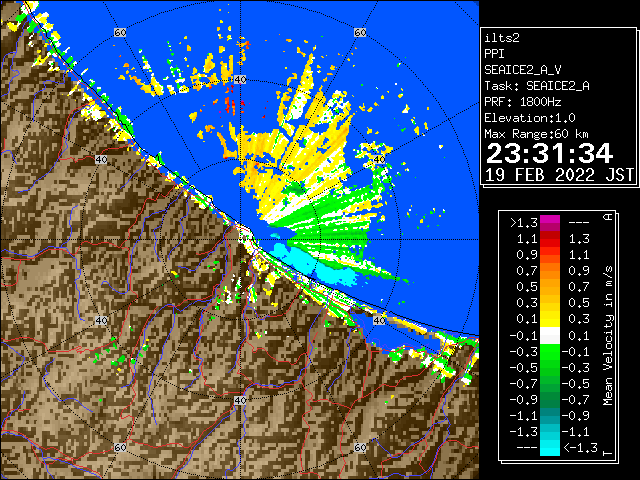Click the 'PRF: 1800Hz' line
640x480 pixels.
(x=523, y=102)
